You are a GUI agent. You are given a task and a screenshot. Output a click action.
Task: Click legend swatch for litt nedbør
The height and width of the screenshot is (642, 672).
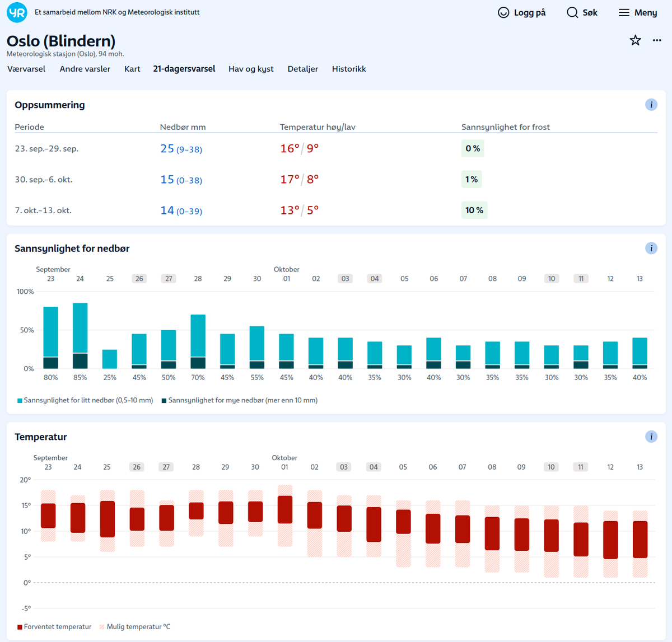[20, 401]
